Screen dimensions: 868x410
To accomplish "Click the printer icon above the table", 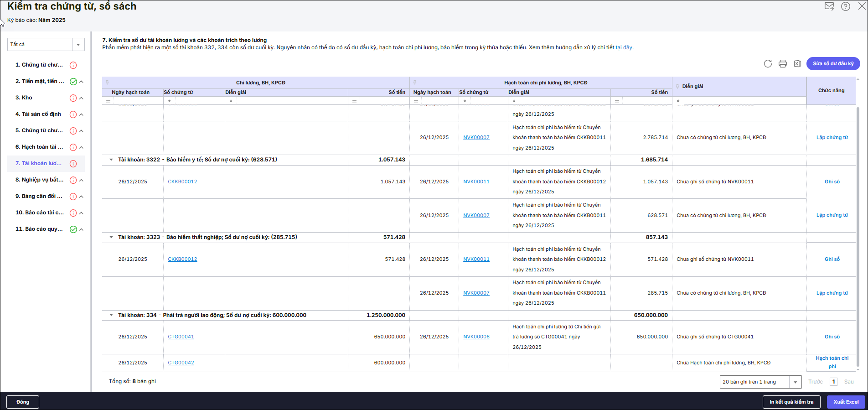I will pos(783,64).
